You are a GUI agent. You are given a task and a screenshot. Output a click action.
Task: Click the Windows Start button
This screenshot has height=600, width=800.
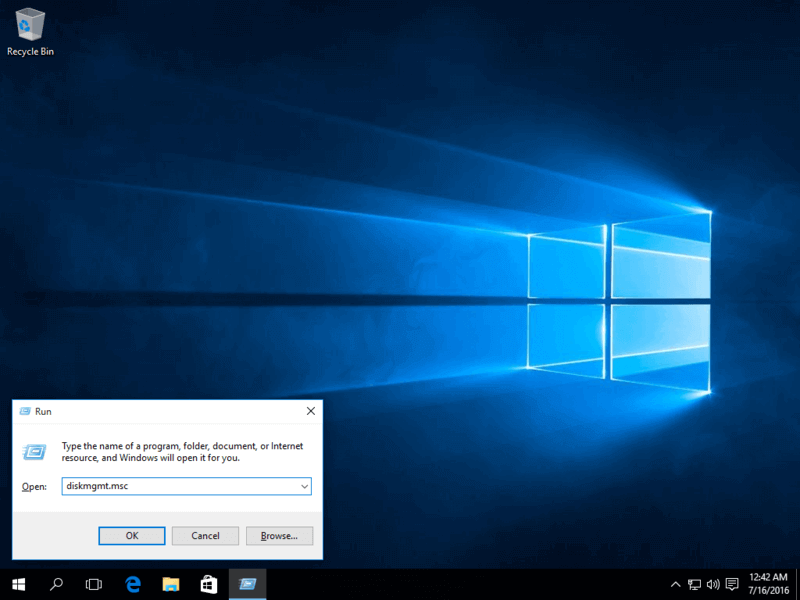pyautogui.click(x=18, y=584)
